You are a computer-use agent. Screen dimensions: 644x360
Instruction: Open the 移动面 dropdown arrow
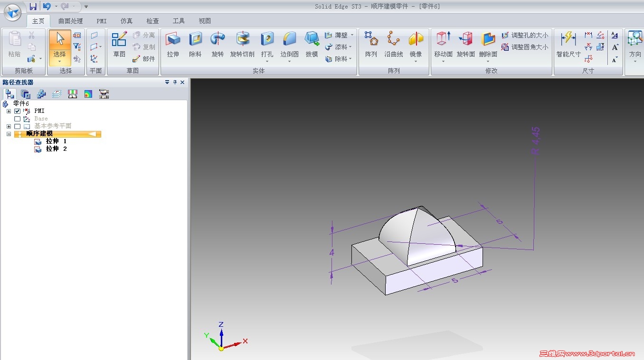coord(443,61)
